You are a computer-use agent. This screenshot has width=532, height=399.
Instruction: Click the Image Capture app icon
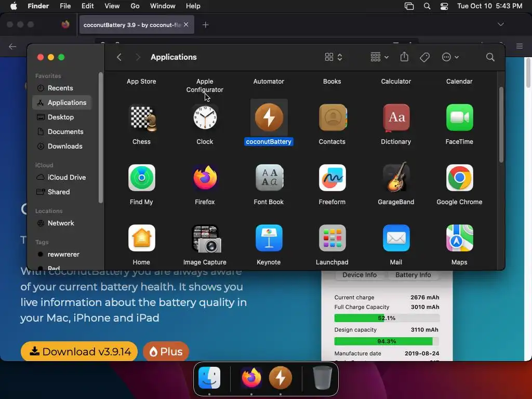[x=206, y=238]
